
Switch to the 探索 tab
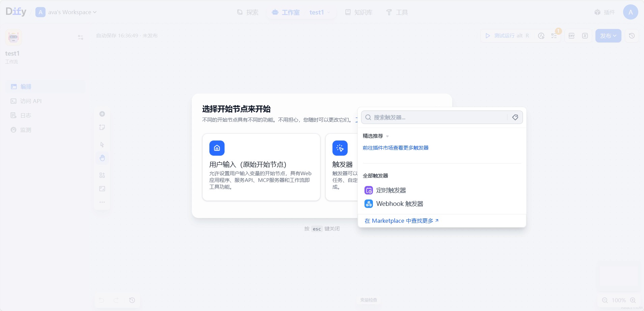tap(247, 12)
